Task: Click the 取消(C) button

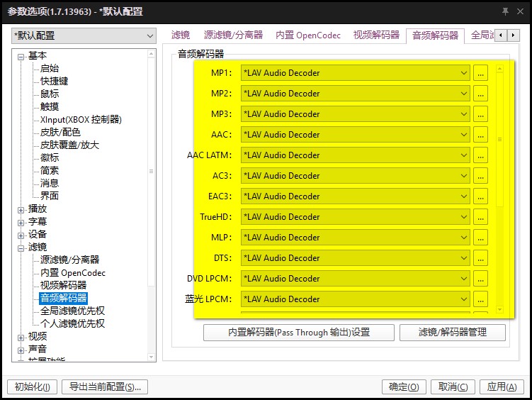Action: click(x=453, y=387)
